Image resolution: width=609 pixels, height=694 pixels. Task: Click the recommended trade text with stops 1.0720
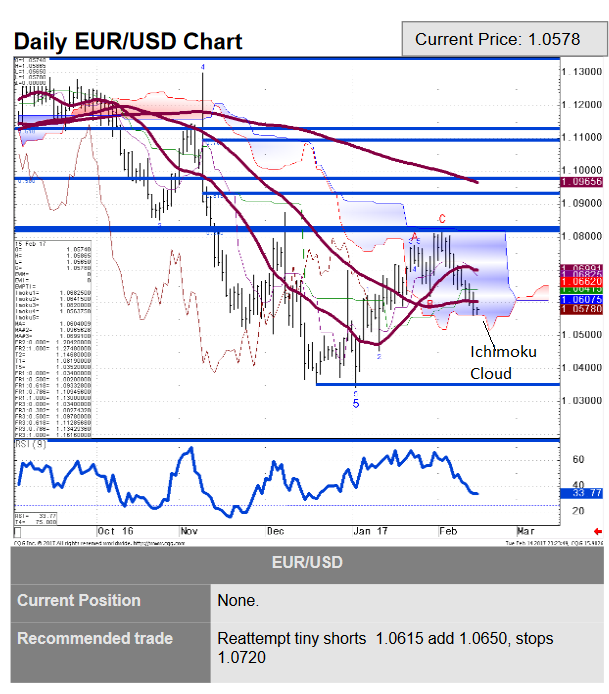[x=385, y=648]
